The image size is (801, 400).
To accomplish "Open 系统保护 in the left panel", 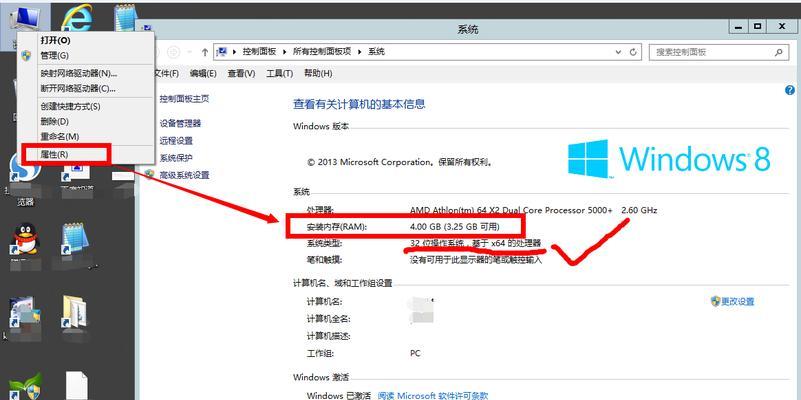I will point(176,158).
